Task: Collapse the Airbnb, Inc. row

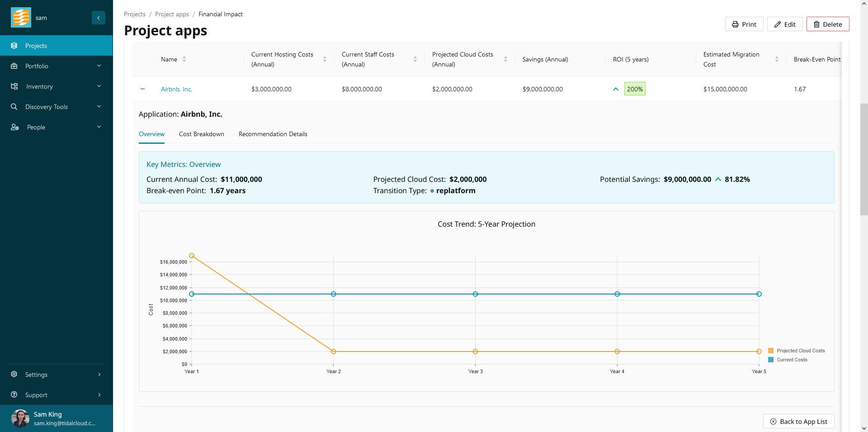Action: (142, 89)
